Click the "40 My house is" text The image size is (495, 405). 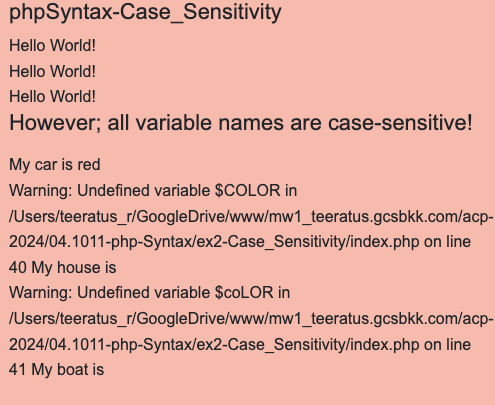click(x=63, y=267)
